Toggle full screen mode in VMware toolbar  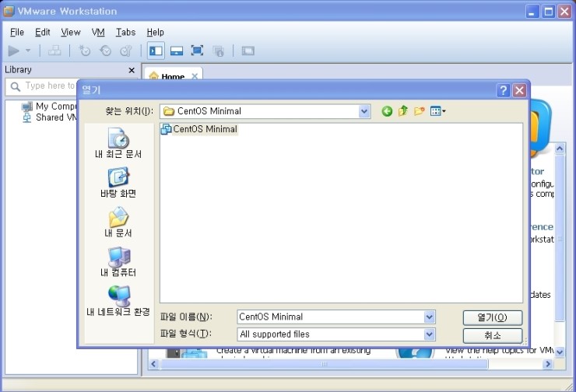click(x=197, y=51)
